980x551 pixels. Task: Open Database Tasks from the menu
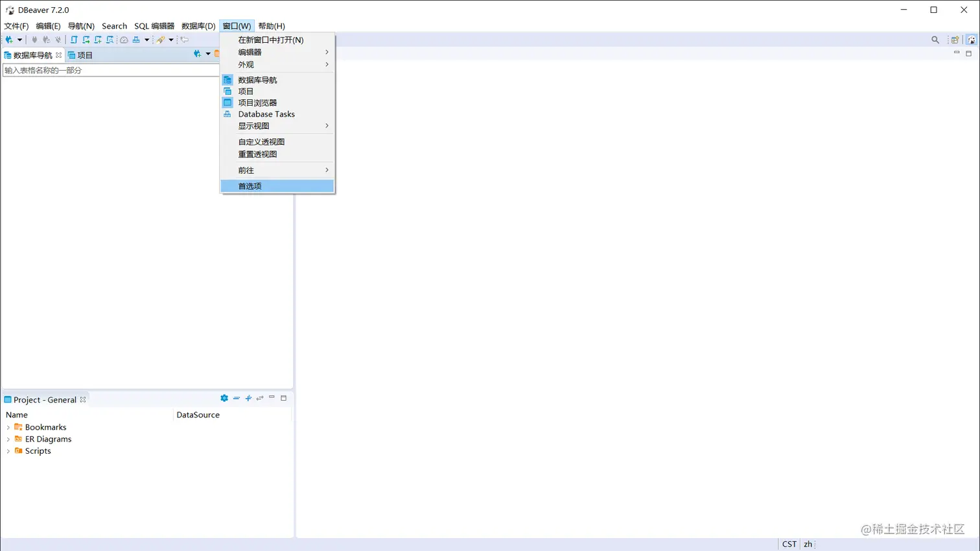point(277,114)
